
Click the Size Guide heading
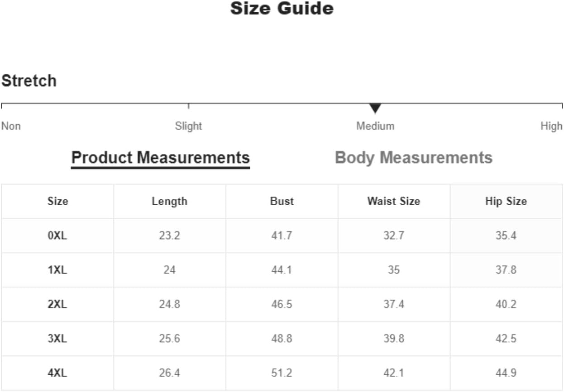282,8
